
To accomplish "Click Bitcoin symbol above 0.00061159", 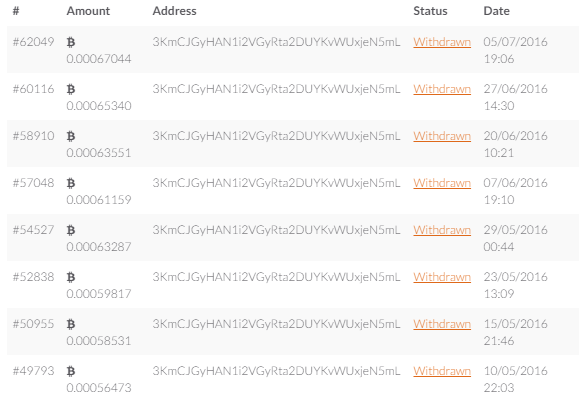I will click(71, 183).
